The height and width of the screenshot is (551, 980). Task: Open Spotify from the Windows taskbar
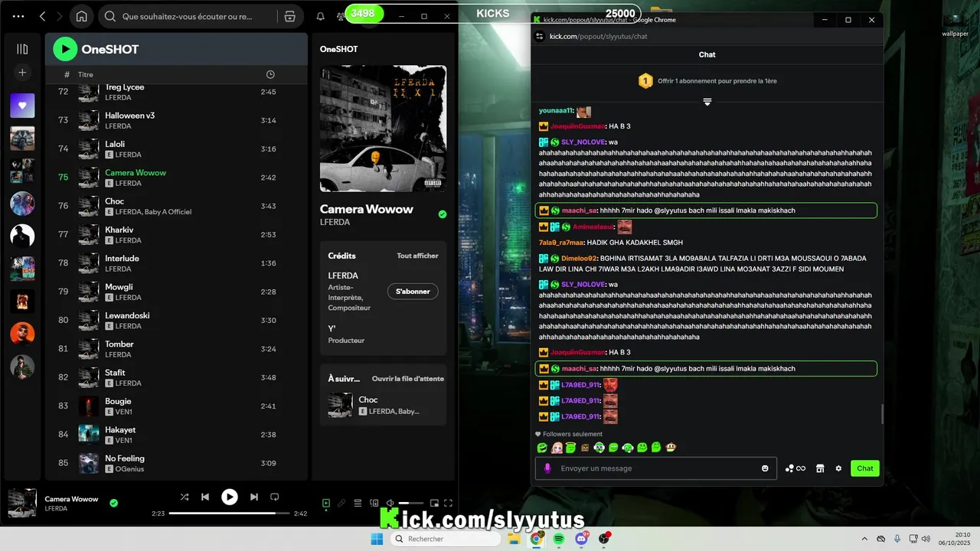tap(560, 539)
